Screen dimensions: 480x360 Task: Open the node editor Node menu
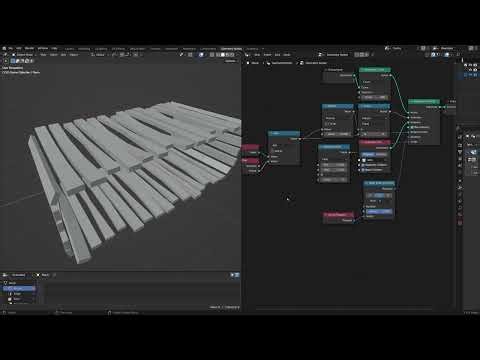pyautogui.click(x=287, y=55)
